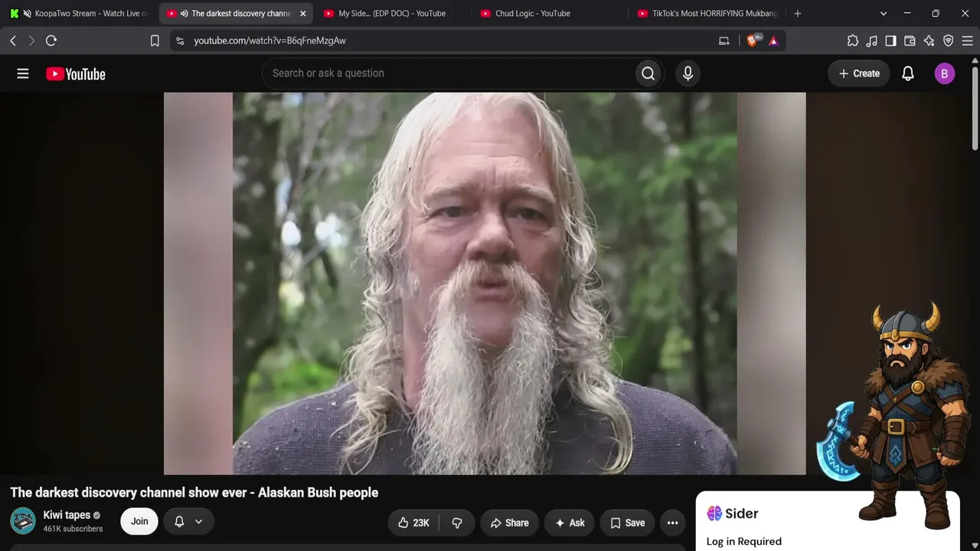Image resolution: width=980 pixels, height=551 pixels.
Task: Open Leo AI sparkle icon
Action: [x=929, y=41]
